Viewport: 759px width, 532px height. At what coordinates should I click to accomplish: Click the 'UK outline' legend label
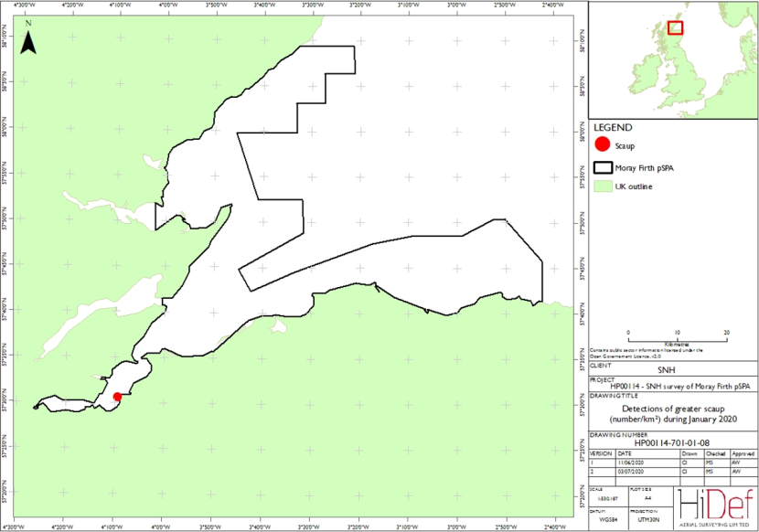[x=634, y=186]
